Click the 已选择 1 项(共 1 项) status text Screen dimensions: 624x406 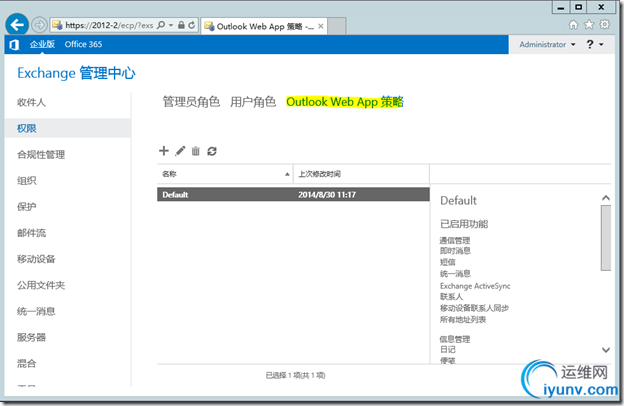295,375
